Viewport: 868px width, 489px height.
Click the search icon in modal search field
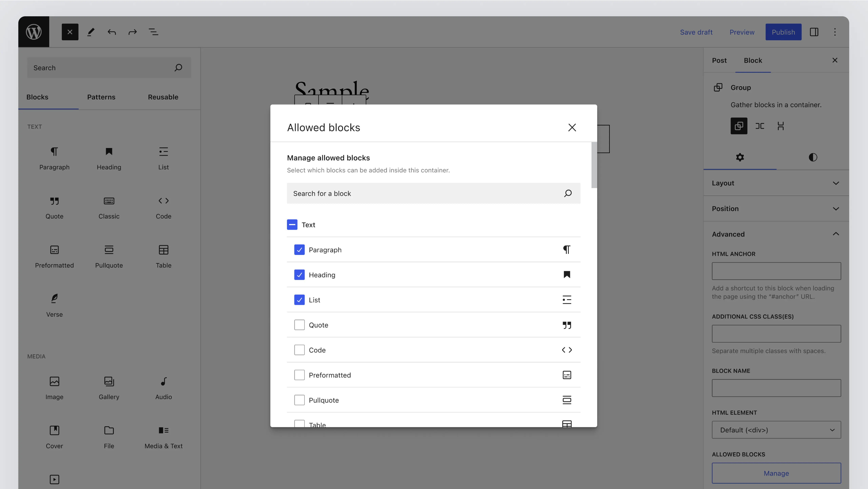tap(568, 193)
